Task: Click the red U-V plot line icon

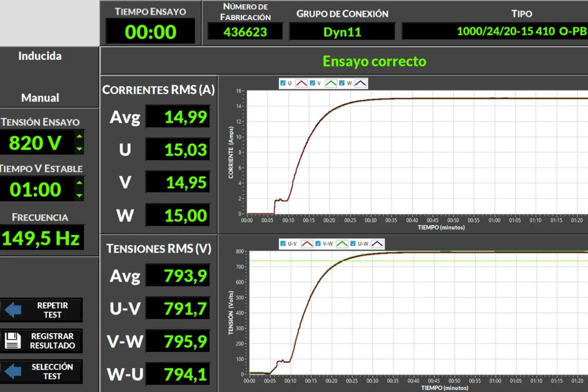Action: coord(307,244)
